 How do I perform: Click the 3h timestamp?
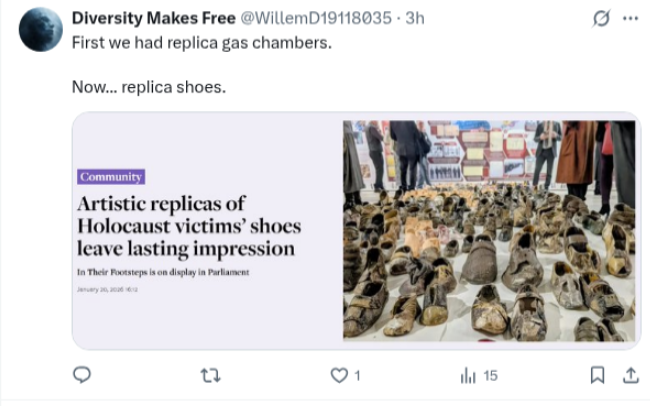coord(414,20)
